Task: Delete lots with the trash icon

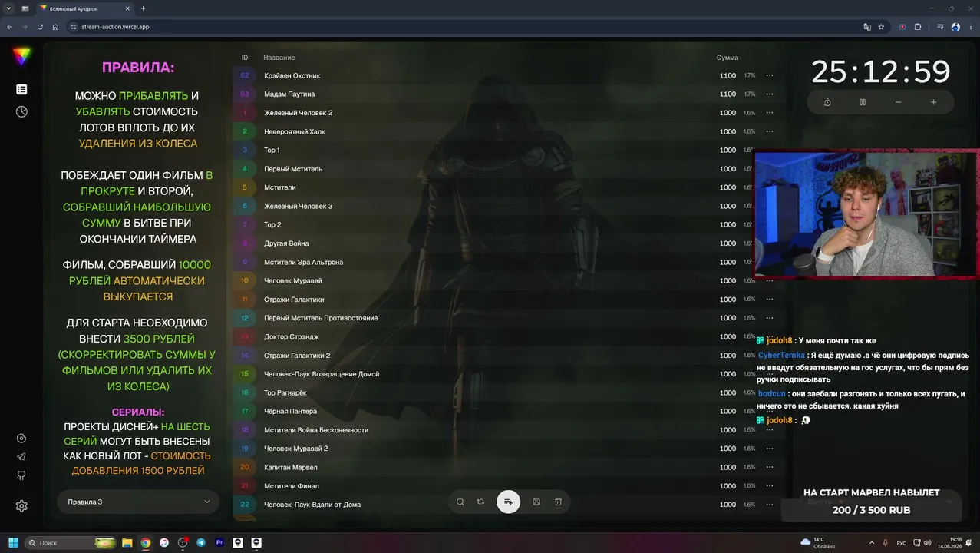Action: [558, 502]
